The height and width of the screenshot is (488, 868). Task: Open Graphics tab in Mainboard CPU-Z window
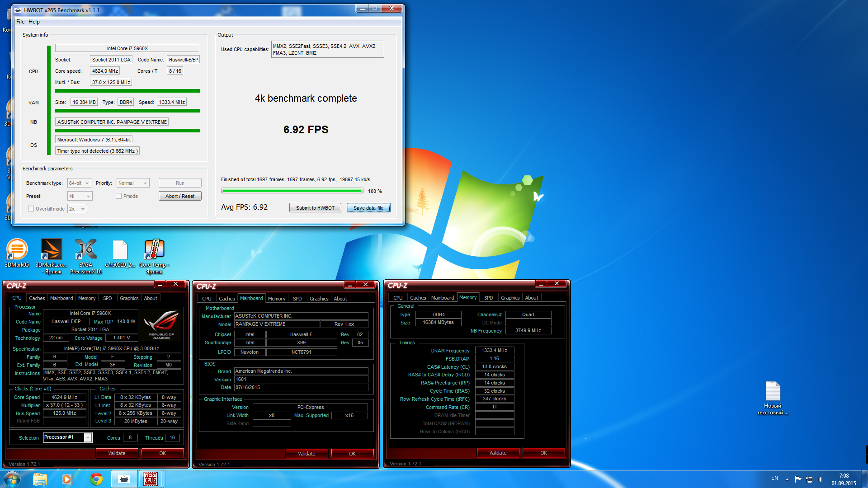pyautogui.click(x=319, y=299)
